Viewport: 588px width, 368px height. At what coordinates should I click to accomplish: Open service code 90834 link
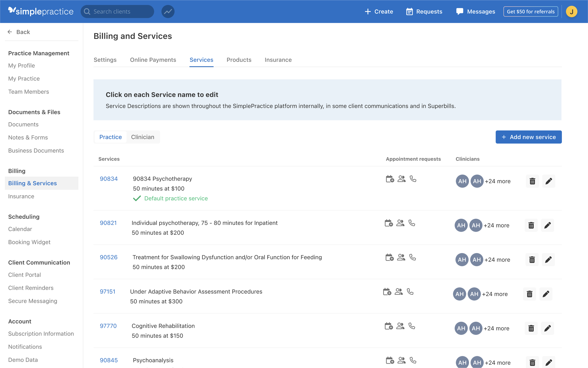[109, 179]
